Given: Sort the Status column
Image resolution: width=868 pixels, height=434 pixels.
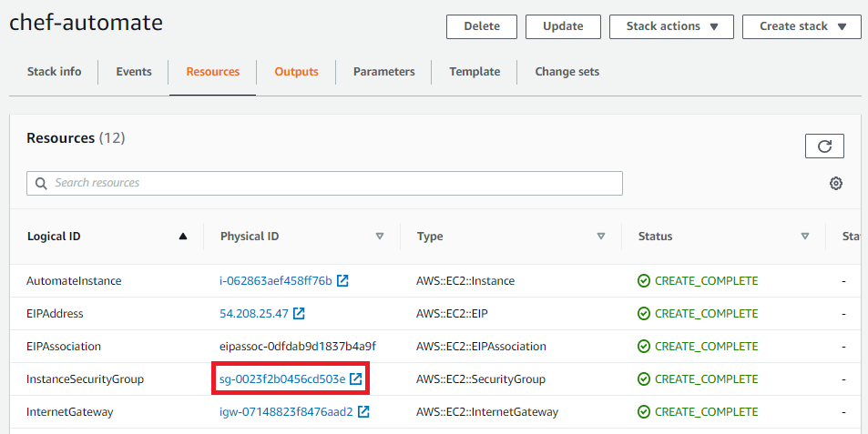Looking at the screenshot, I should (x=804, y=237).
